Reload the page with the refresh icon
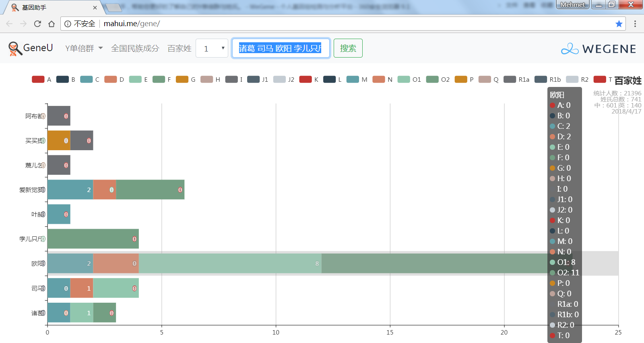 click(37, 24)
